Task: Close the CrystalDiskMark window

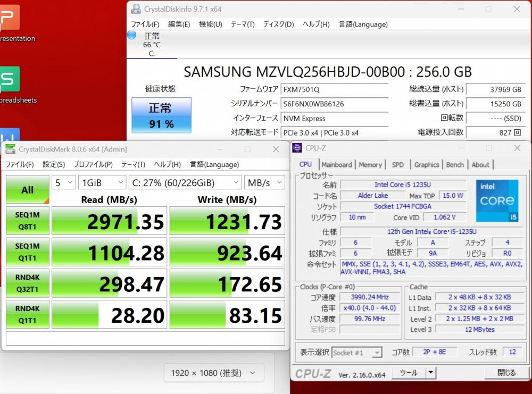Action: click(x=276, y=149)
